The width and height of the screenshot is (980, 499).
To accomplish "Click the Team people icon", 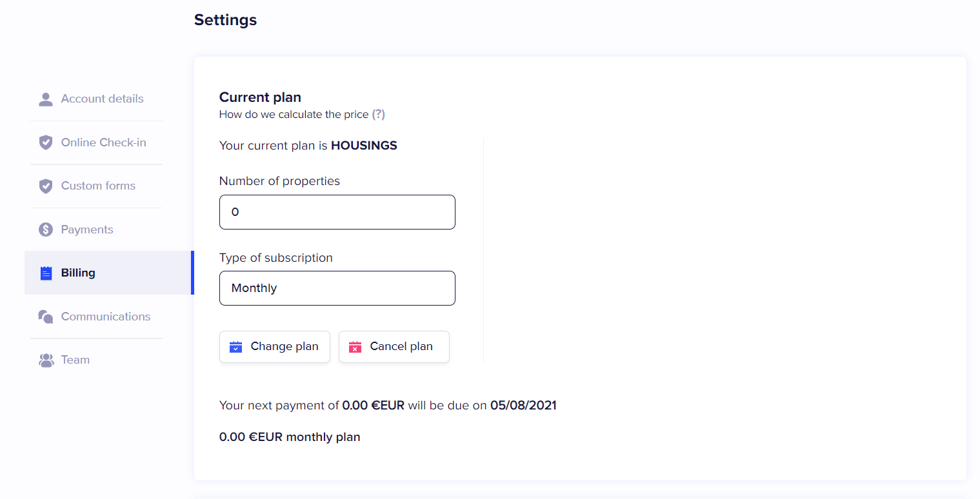I will coord(46,360).
